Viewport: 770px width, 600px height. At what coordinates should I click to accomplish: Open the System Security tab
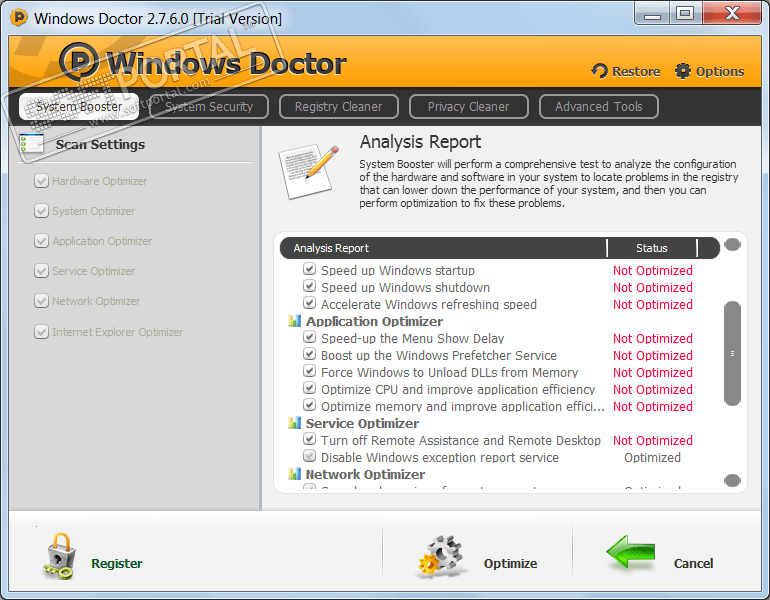[x=209, y=107]
